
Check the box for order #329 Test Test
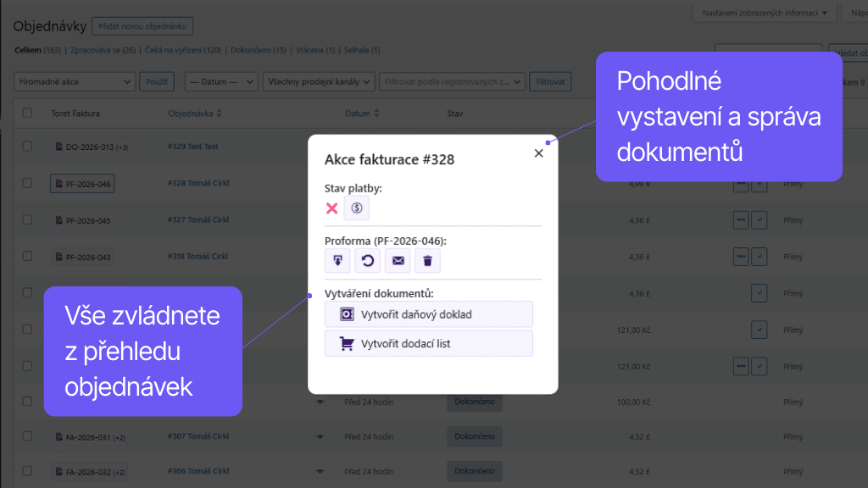pyautogui.click(x=26, y=147)
